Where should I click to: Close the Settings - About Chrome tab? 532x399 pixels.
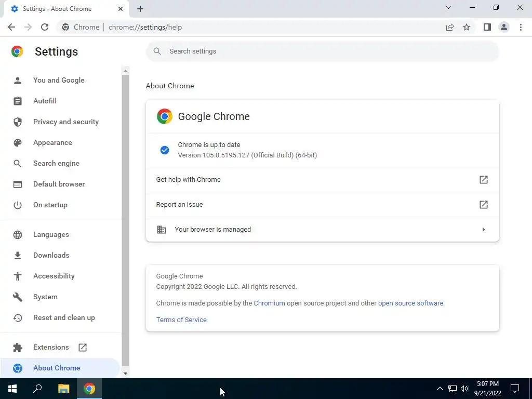[121, 9]
